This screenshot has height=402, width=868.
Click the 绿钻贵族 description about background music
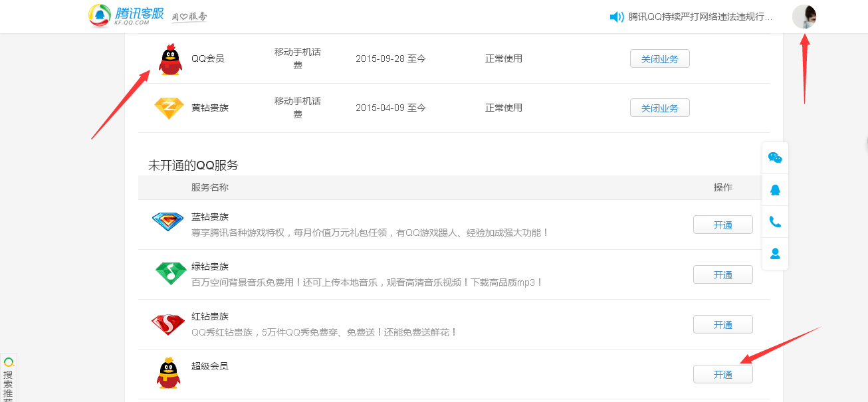click(x=368, y=282)
